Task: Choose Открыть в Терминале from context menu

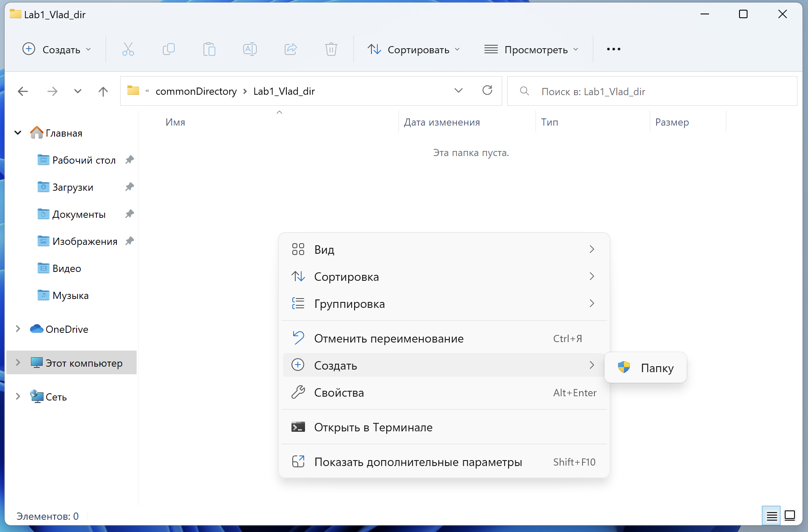Action: [373, 427]
